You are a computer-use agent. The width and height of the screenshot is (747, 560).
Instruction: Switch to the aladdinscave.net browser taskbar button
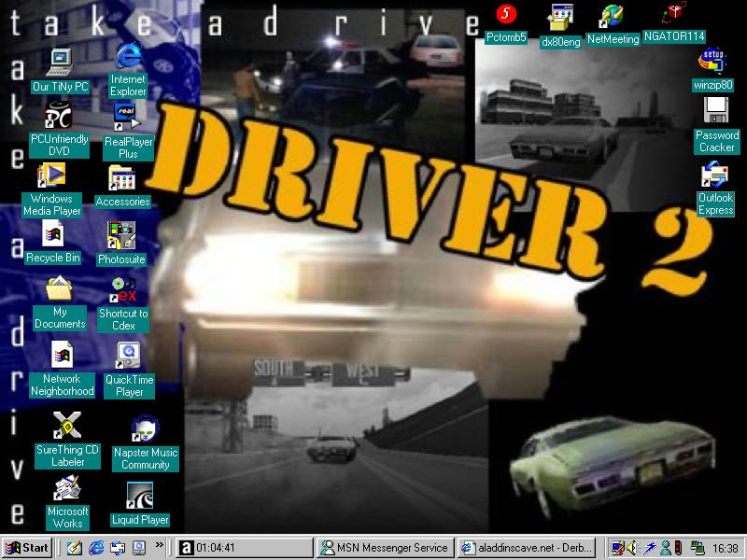click(528, 548)
